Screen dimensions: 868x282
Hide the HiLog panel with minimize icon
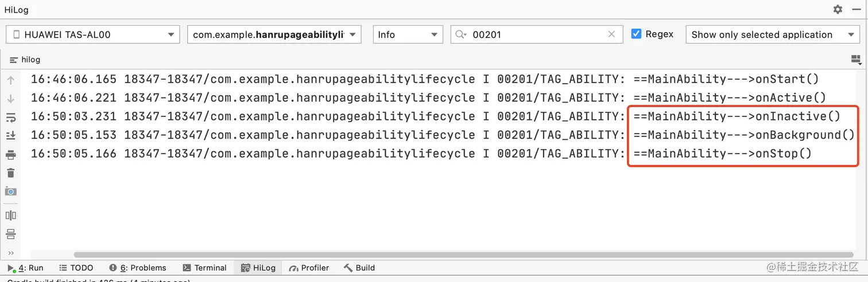[x=855, y=10]
